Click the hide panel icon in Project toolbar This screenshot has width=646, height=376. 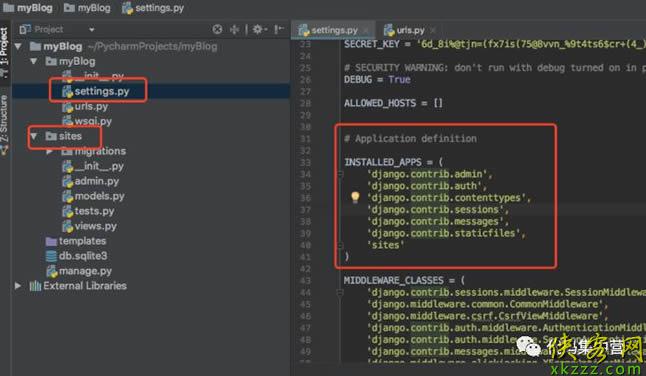pos(279,29)
